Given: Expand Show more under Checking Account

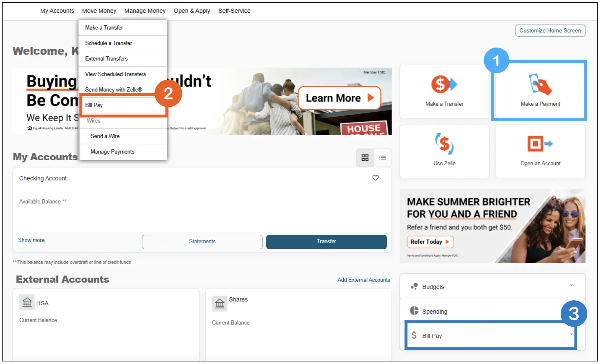Looking at the screenshot, I should click(x=31, y=240).
